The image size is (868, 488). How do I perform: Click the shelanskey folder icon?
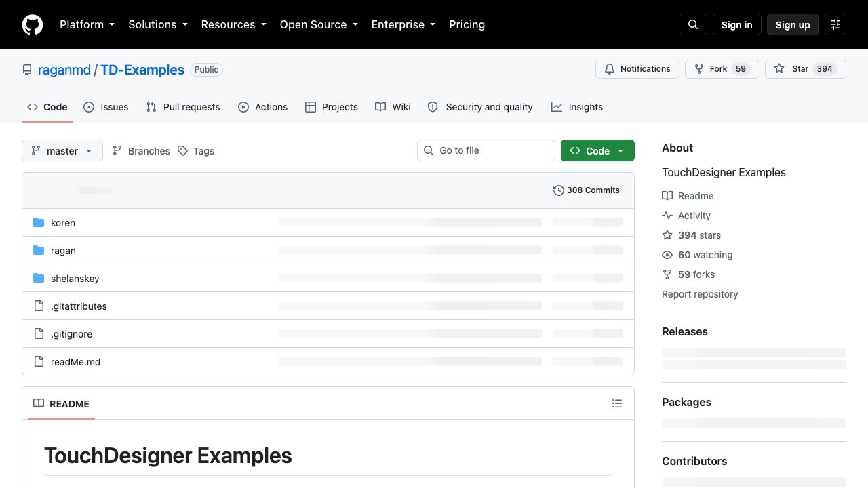coord(39,279)
